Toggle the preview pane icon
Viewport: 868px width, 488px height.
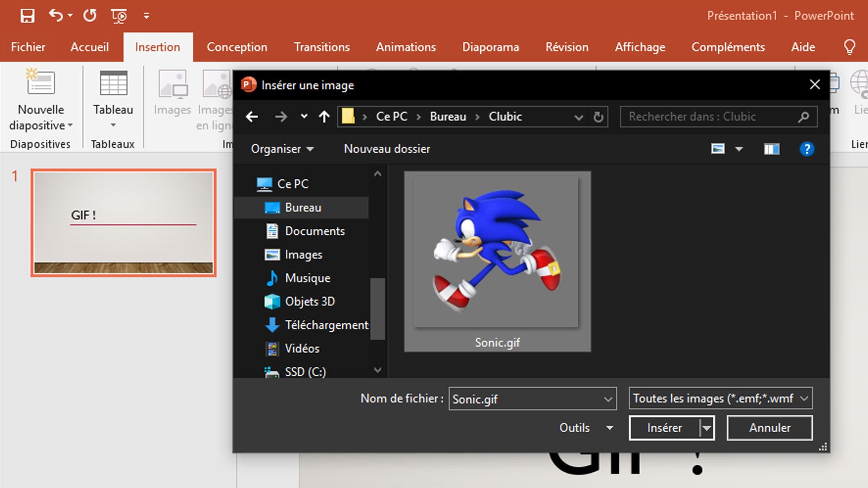pos(771,149)
